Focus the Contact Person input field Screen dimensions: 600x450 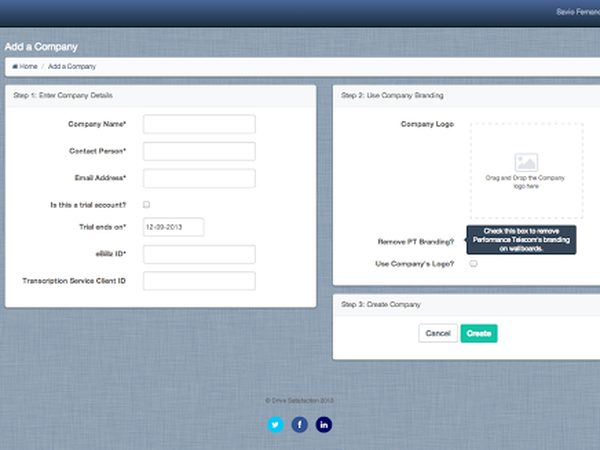199,151
